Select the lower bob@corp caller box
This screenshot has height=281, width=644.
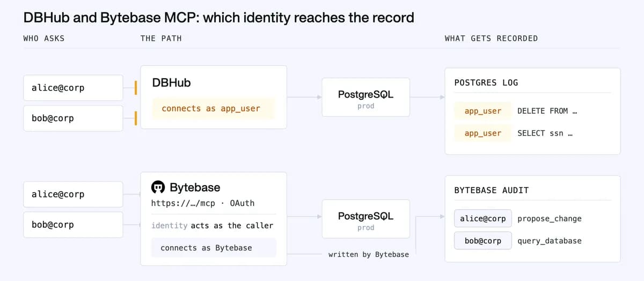(74, 225)
